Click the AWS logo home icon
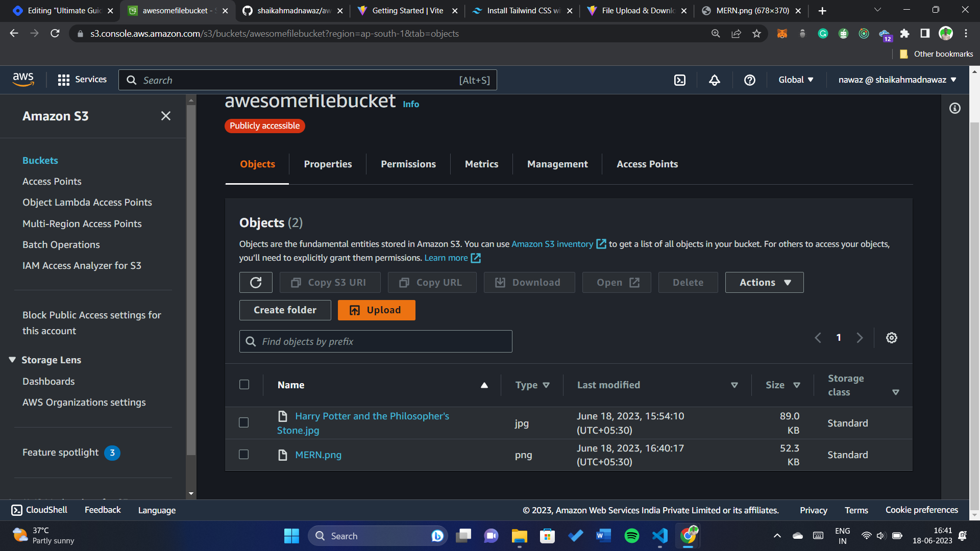The width and height of the screenshot is (980, 551). coord(23,80)
